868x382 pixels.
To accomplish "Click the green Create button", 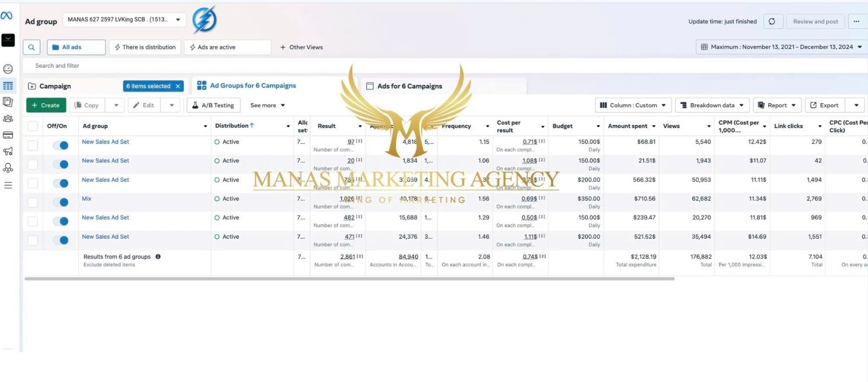I will pyautogui.click(x=46, y=105).
